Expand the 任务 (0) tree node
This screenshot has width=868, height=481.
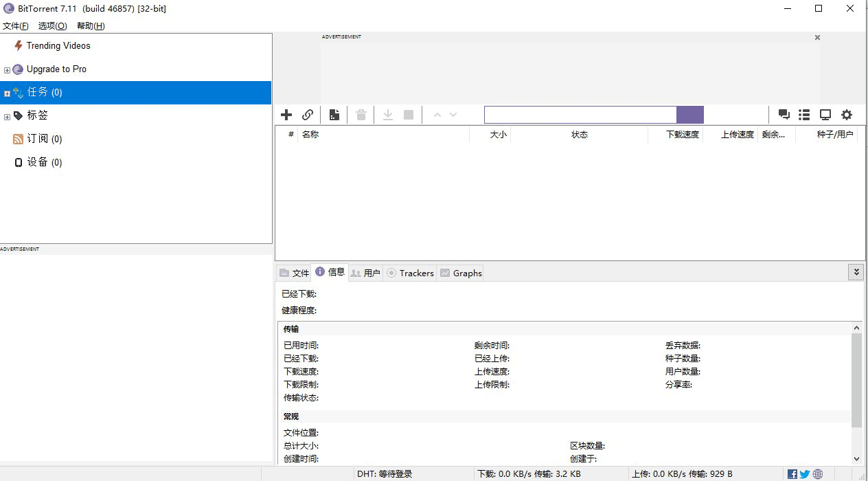coord(8,93)
